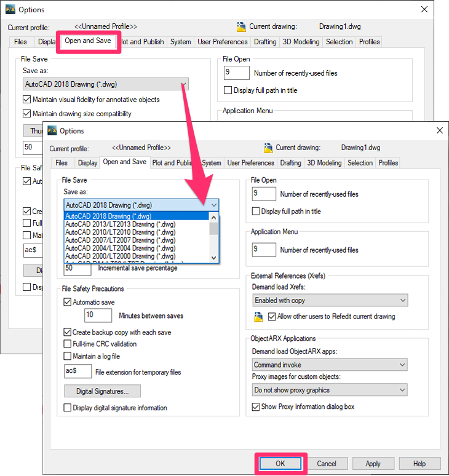Click the Apply button
This screenshot has height=476, width=449.
373,464
